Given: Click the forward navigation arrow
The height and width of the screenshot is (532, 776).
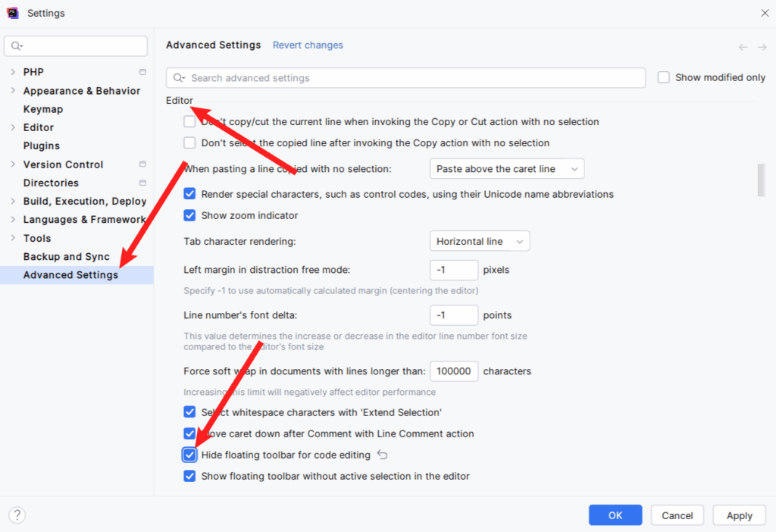Looking at the screenshot, I should pyautogui.click(x=762, y=47).
